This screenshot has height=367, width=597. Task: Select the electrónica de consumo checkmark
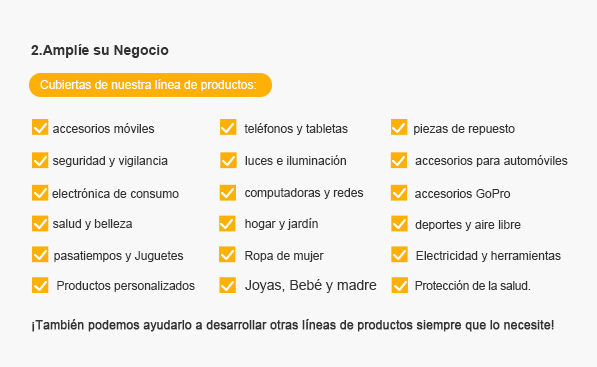click(40, 193)
